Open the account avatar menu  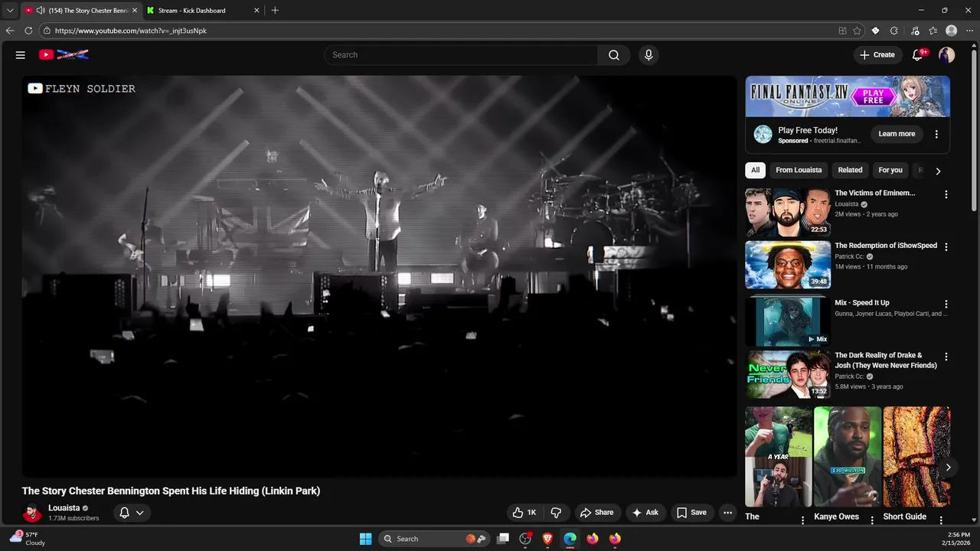947,55
